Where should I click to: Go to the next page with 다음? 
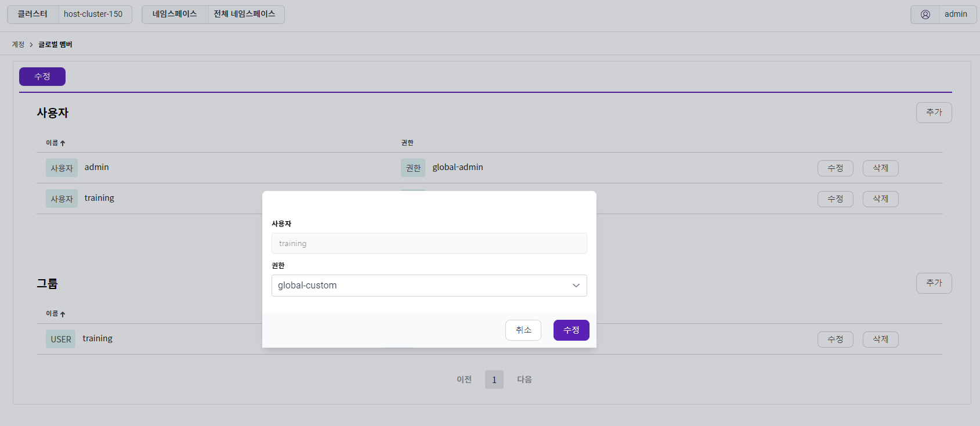tap(525, 380)
